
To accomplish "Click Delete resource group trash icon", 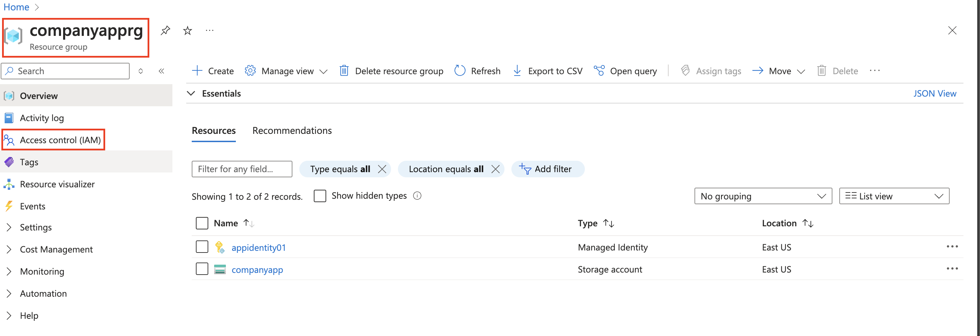I will pos(344,71).
